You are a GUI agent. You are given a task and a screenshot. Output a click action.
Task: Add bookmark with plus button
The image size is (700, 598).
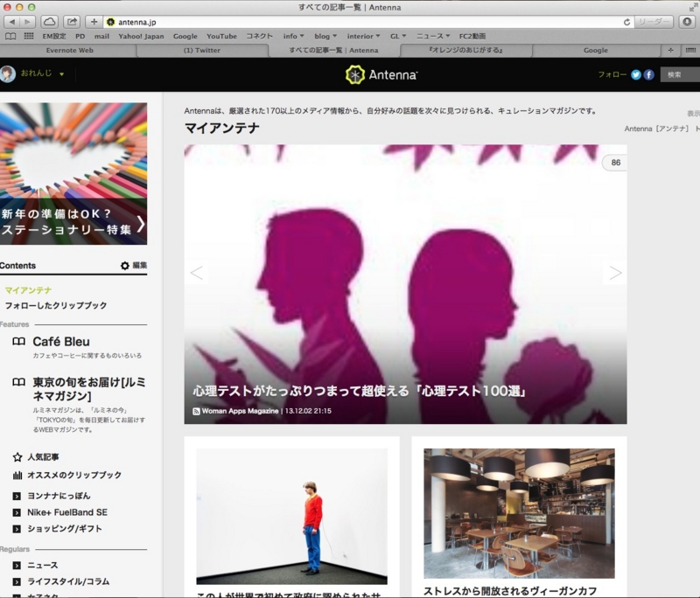pos(94,21)
